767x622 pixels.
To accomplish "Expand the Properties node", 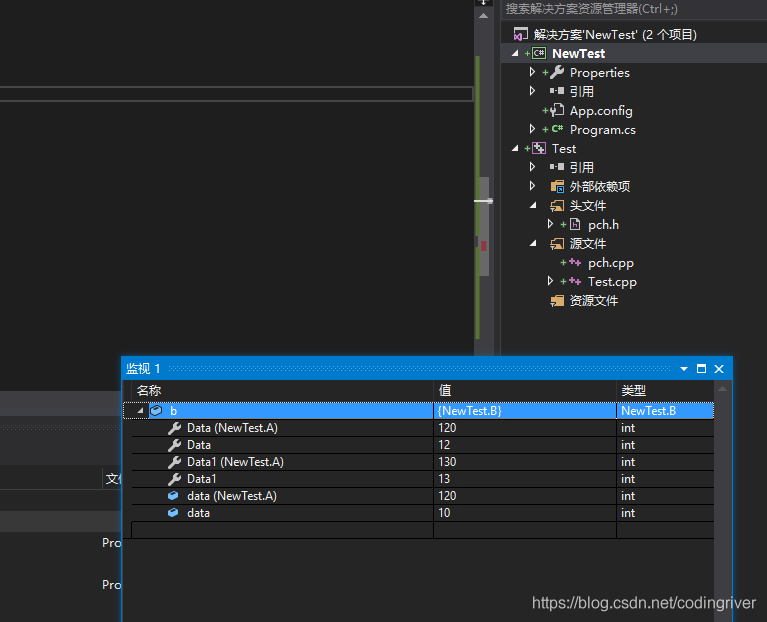I will coord(532,72).
